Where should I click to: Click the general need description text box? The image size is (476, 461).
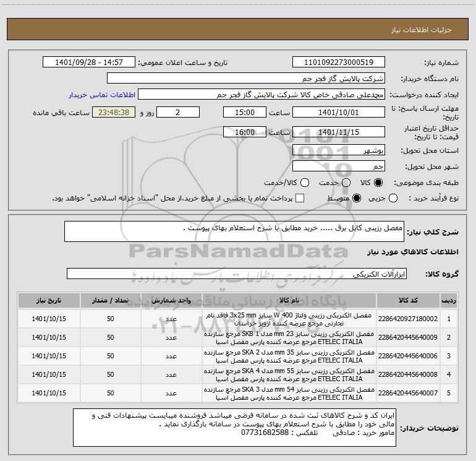coord(234,231)
